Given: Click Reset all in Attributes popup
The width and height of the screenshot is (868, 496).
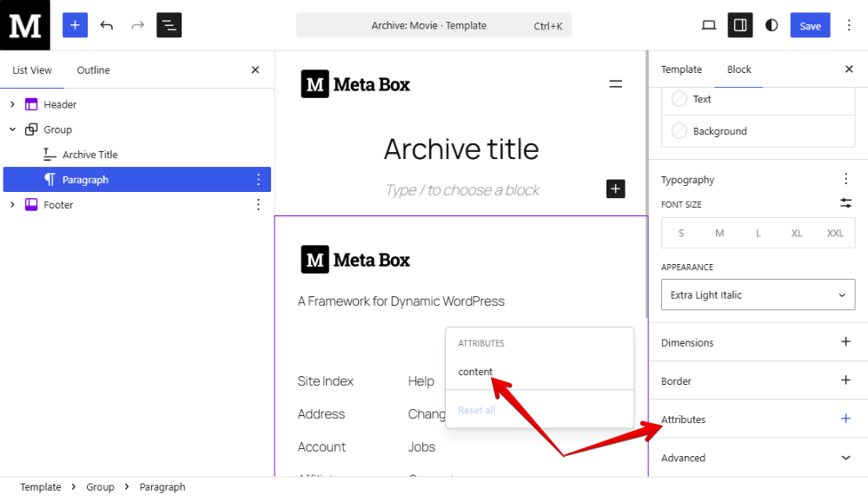Looking at the screenshot, I should tap(477, 410).
